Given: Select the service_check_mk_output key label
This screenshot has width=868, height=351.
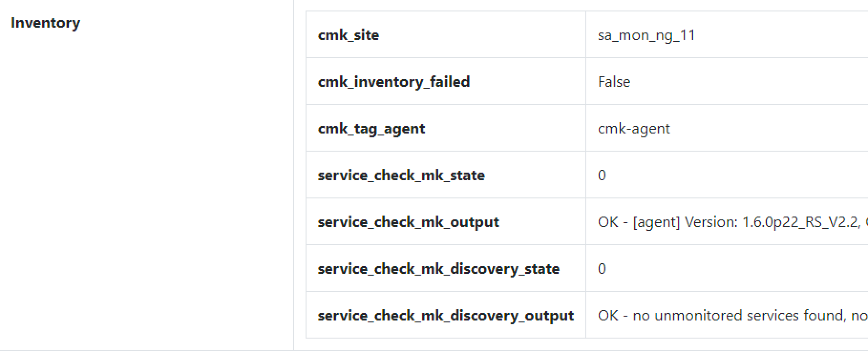Looking at the screenshot, I should (409, 222).
